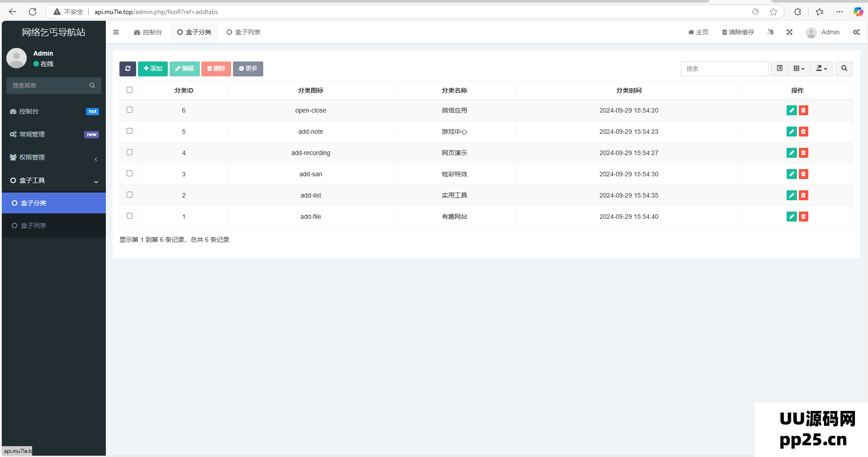868x457 pixels.
Task: Open the export data dropdown
Action: tap(821, 69)
